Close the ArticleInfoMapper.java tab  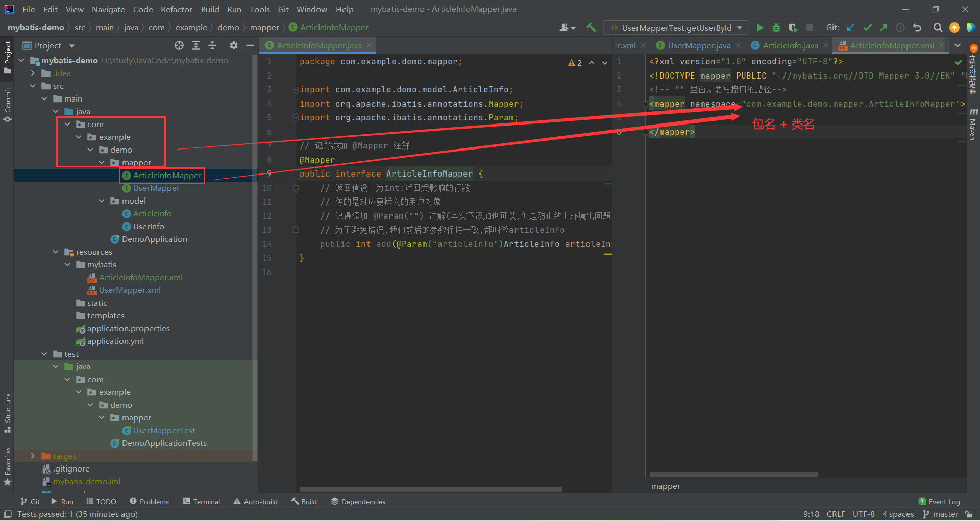(369, 45)
